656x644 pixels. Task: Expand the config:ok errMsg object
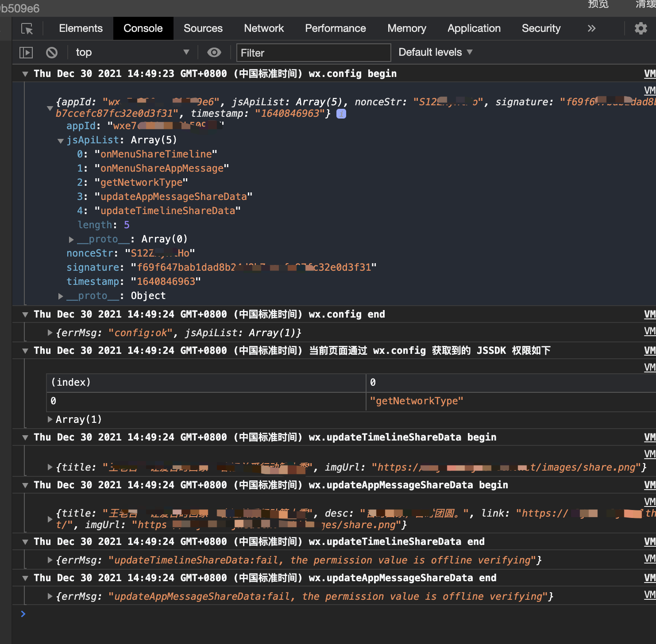click(x=50, y=333)
